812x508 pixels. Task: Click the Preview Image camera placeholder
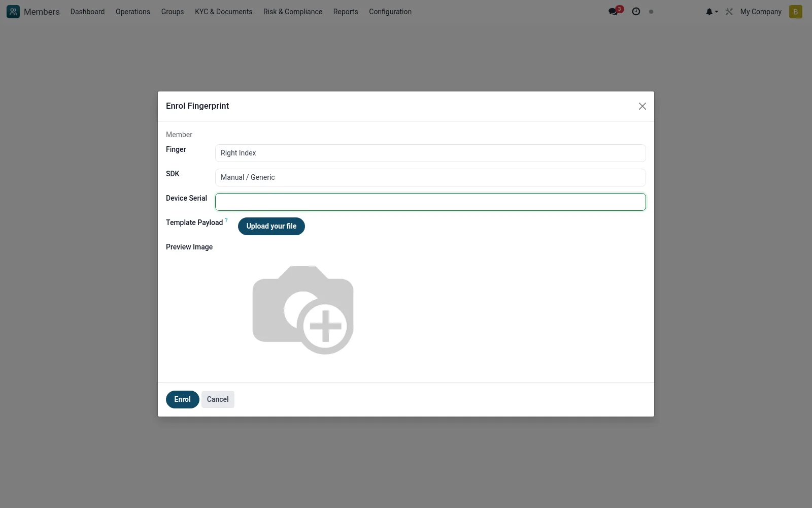coord(303,310)
